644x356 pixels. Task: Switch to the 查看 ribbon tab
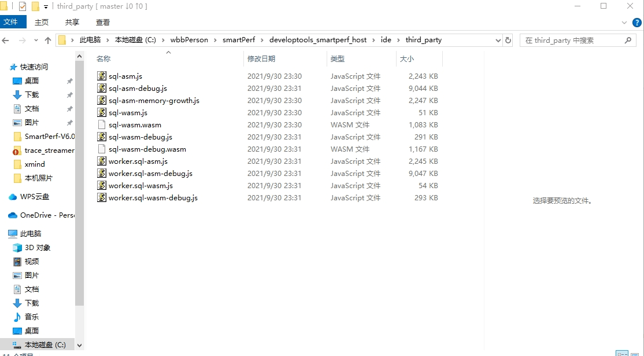[x=102, y=22]
